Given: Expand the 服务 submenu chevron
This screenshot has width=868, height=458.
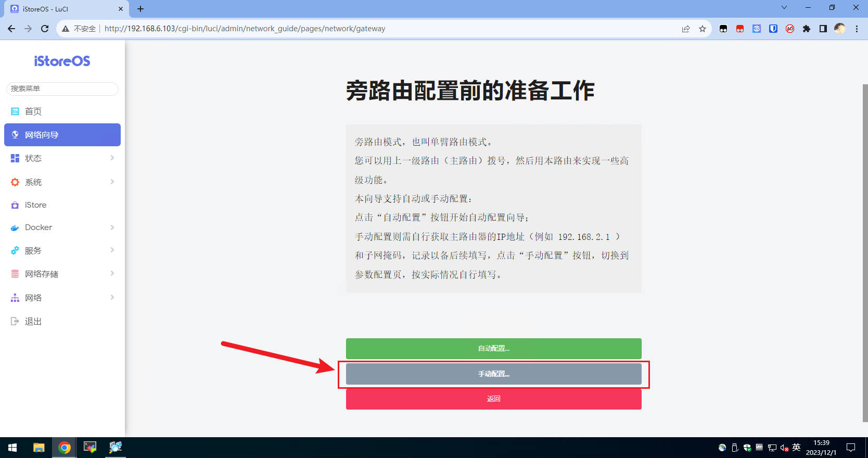Looking at the screenshot, I should (x=112, y=250).
